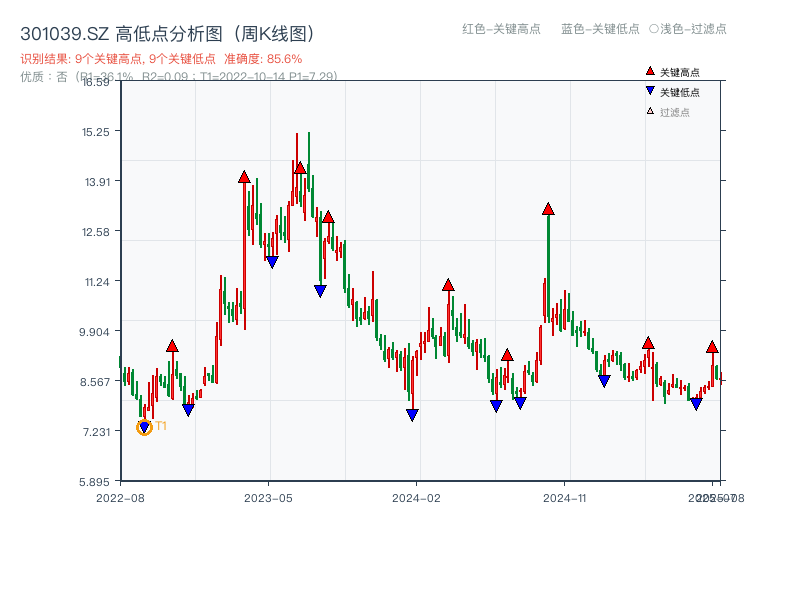
Task: Select the blue key low marker below 11.24 level
Action: coord(318,289)
